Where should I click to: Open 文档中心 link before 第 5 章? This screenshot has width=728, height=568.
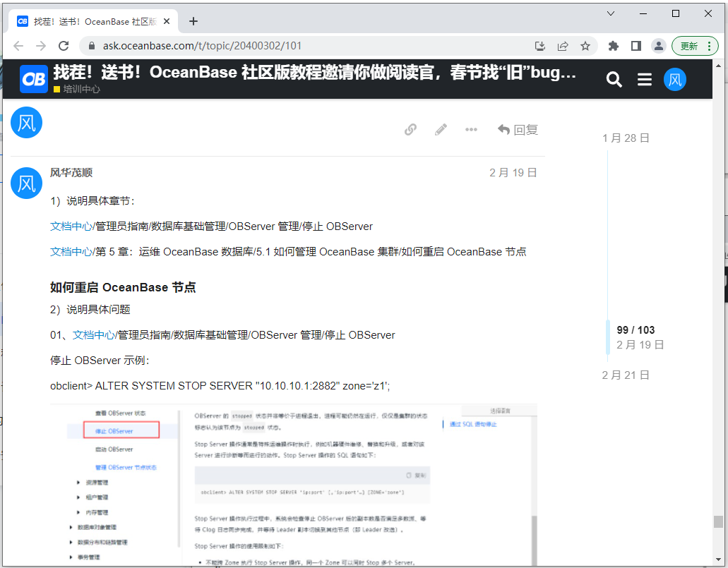tap(71, 252)
